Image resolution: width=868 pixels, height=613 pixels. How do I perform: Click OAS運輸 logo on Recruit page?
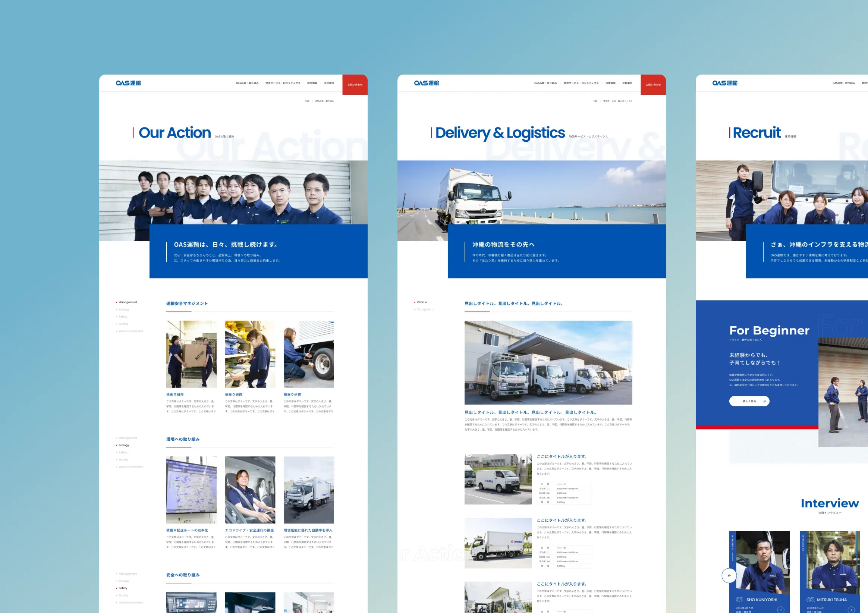coord(725,83)
